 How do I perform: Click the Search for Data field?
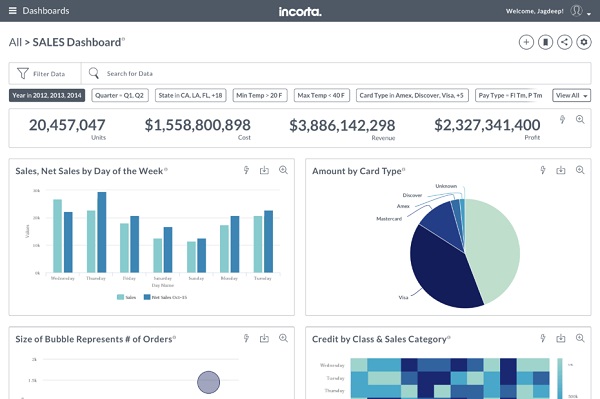336,73
